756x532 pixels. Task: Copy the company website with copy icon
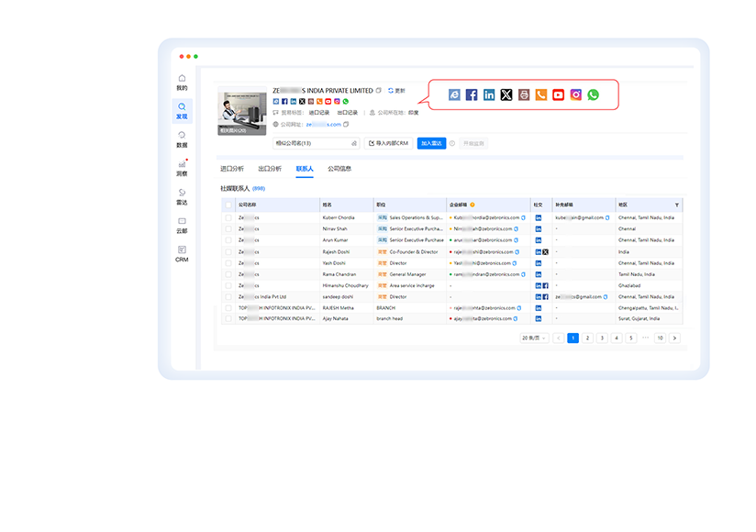point(346,125)
